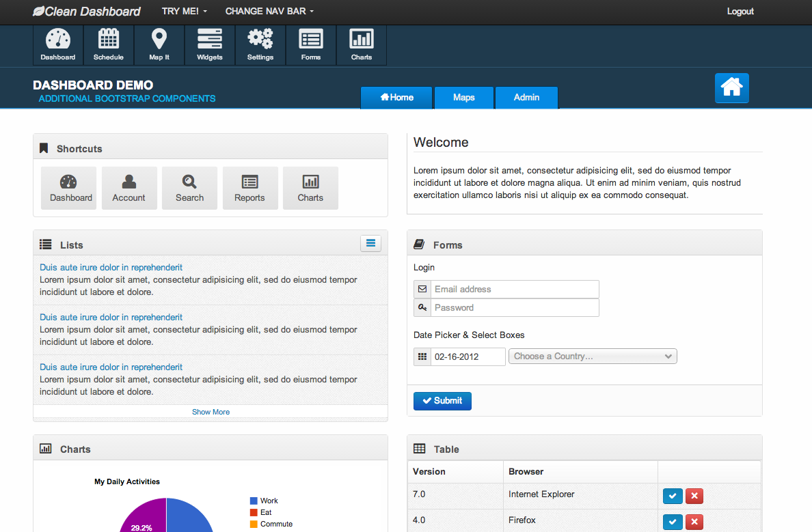Switch to the Maps tab

(x=463, y=98)
